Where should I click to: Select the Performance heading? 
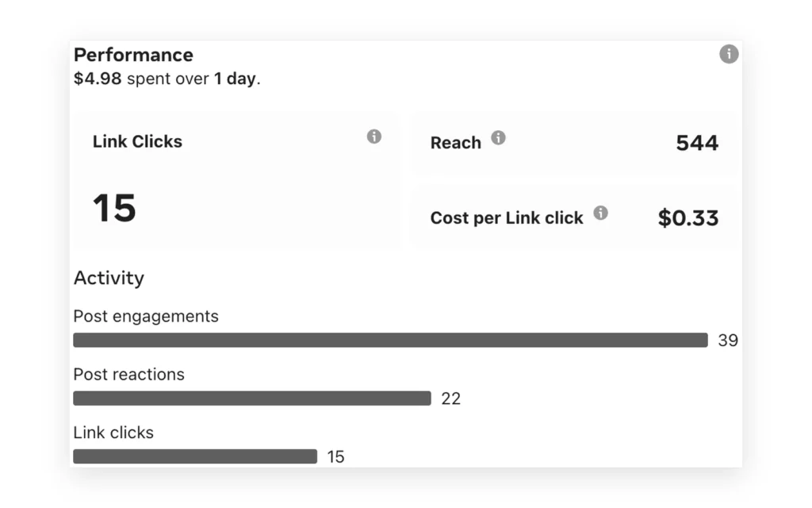[x=133, y=55]
